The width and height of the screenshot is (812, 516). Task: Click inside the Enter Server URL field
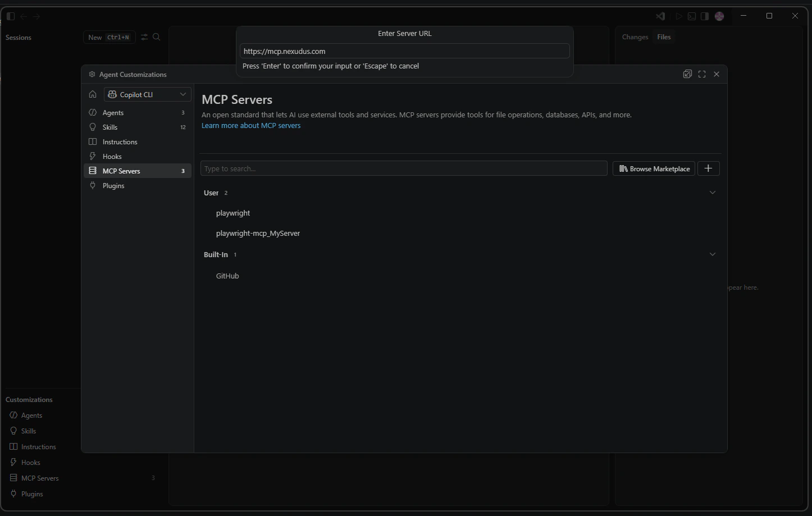click(x=404, y=51)
